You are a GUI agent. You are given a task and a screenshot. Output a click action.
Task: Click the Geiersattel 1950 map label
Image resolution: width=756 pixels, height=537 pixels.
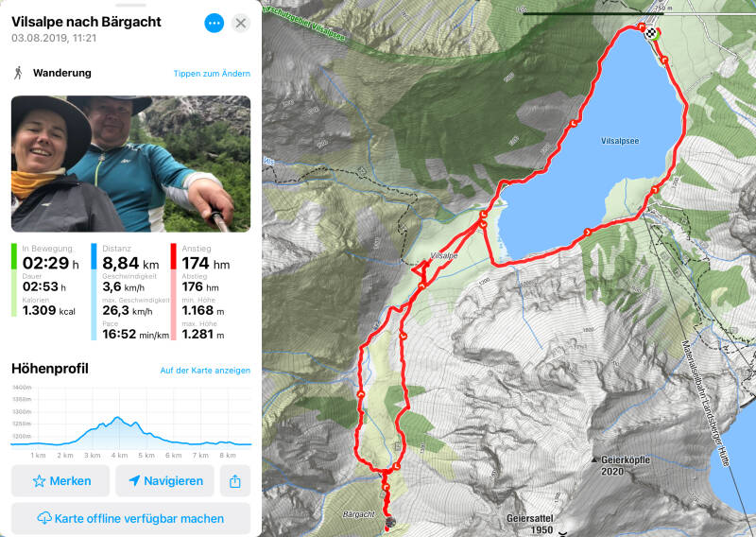pos(530,524)
